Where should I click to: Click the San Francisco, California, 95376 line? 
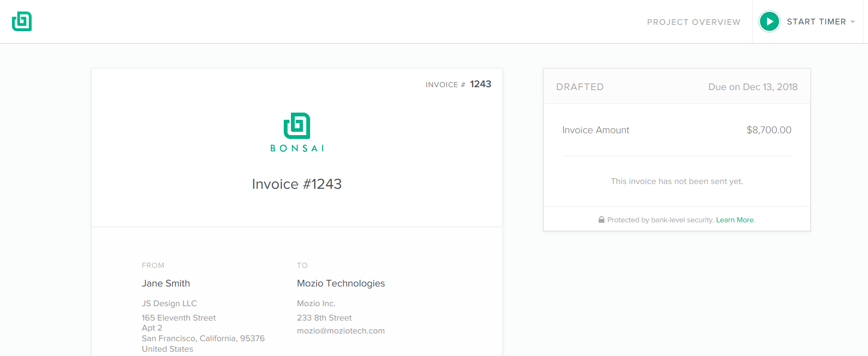(x=203, y=338)
